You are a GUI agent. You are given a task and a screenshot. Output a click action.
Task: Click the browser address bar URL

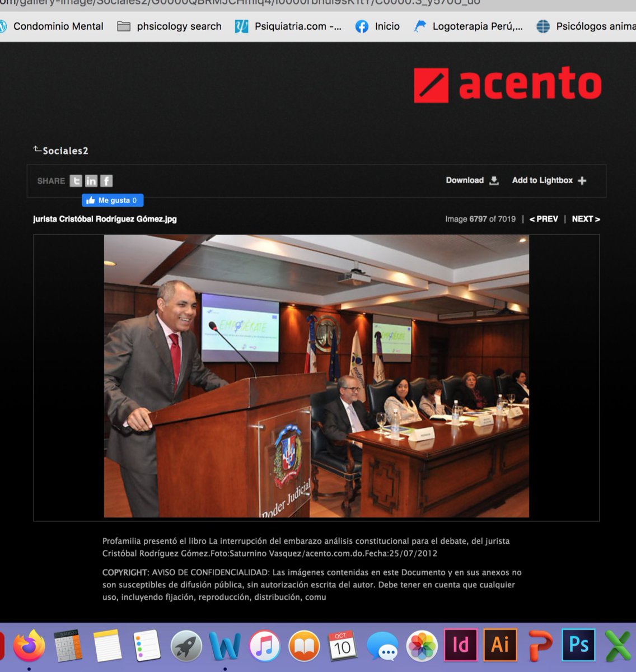click(x=241, y=3)
